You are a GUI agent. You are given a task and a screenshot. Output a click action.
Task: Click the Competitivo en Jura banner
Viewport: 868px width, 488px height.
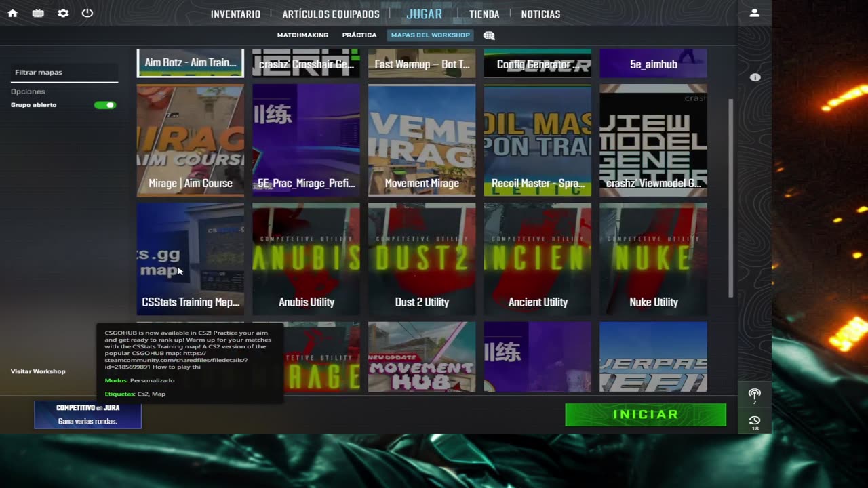tap(87, 415)
